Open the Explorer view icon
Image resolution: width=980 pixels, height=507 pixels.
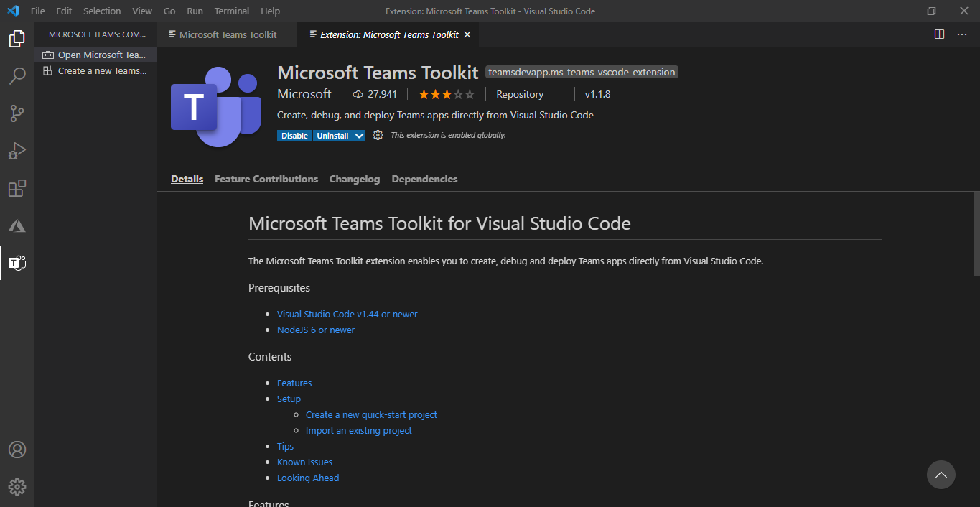[x=17, y=39]
